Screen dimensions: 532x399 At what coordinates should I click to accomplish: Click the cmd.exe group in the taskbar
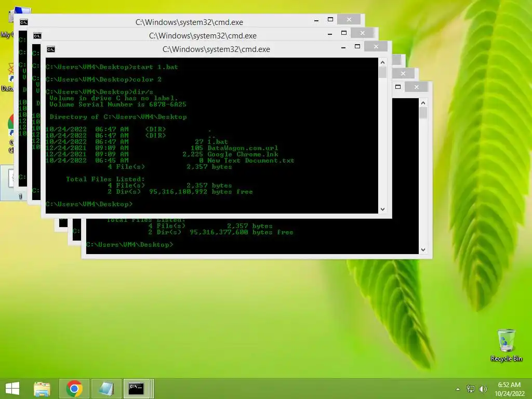(x=138, y=389)
